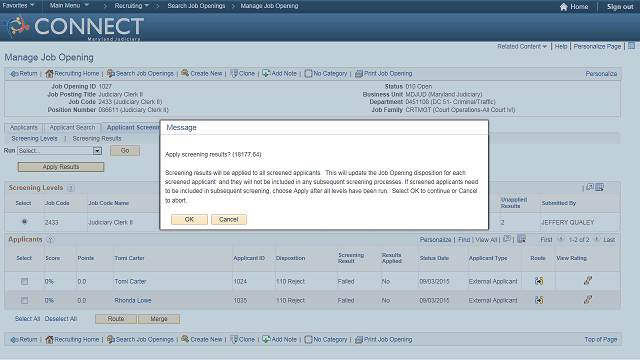This screenshot has height=360, width=640.
Task: Click First link in Applicants pagination
Action: coord(546,240)
